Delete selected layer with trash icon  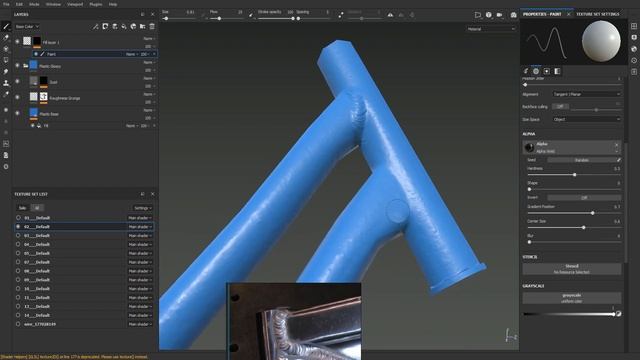tap(152, 27)
